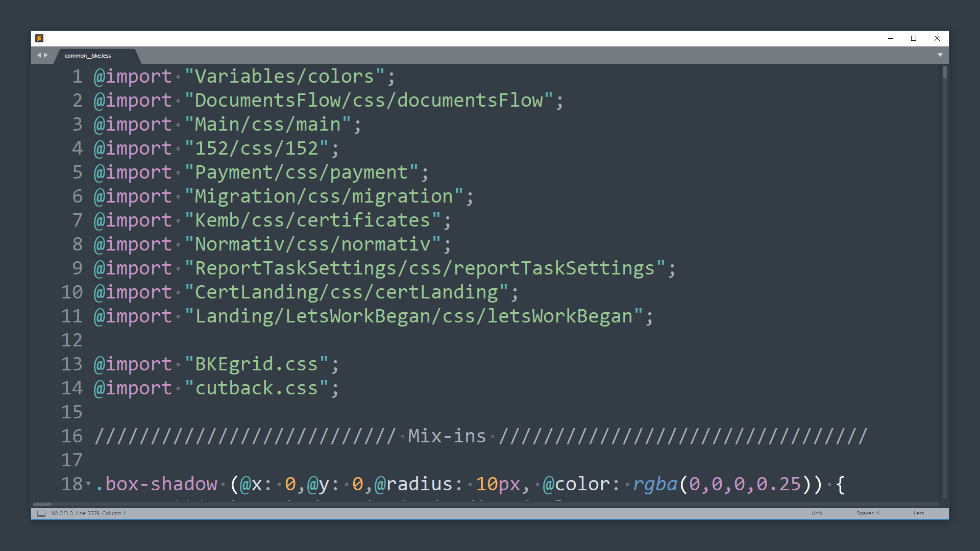This screenshot has height=551, width=980.
Task: Click the word Mix-ins in the comment
Action: point(447,436)
